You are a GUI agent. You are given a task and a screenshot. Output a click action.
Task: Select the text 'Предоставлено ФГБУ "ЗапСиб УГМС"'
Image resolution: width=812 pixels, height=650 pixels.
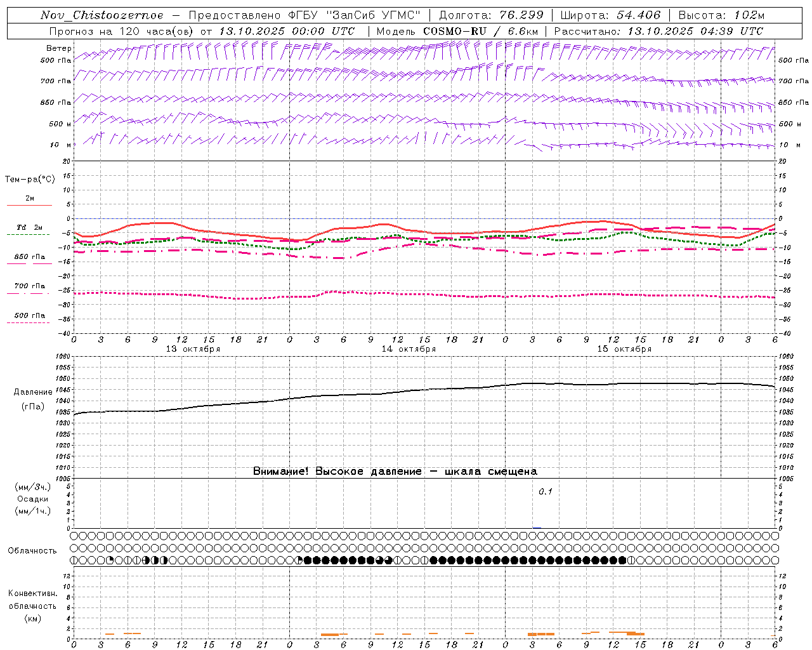304,15
